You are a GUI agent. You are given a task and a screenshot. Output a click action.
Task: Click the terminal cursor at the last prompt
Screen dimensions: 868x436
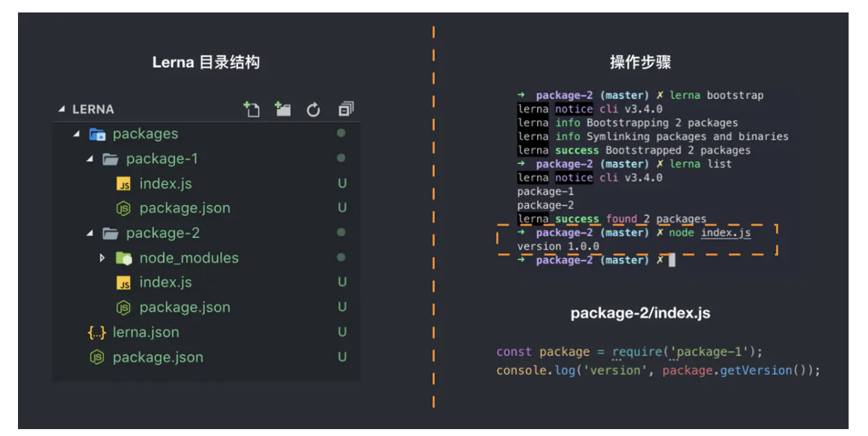pyautogui.click(x=671, y=261)
